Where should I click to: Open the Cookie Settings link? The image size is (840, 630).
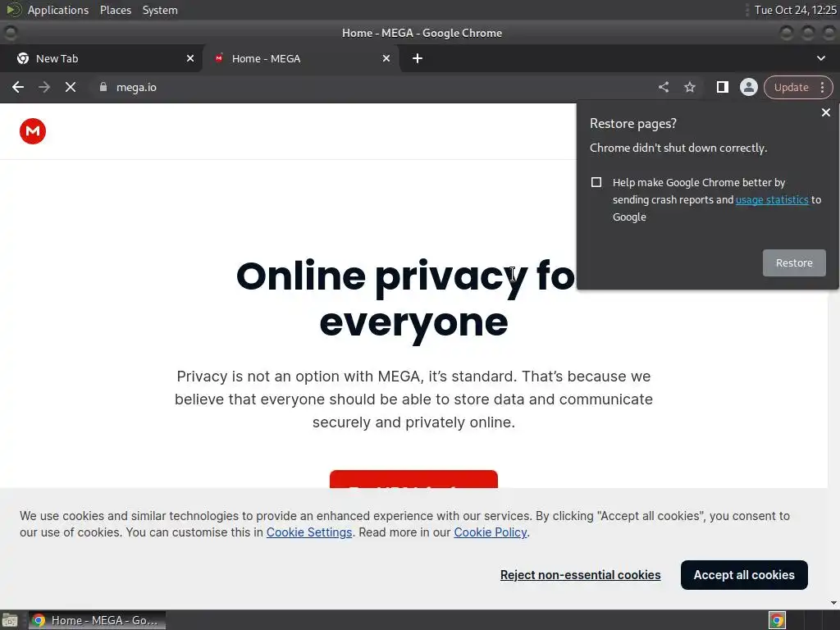point(309,532)
